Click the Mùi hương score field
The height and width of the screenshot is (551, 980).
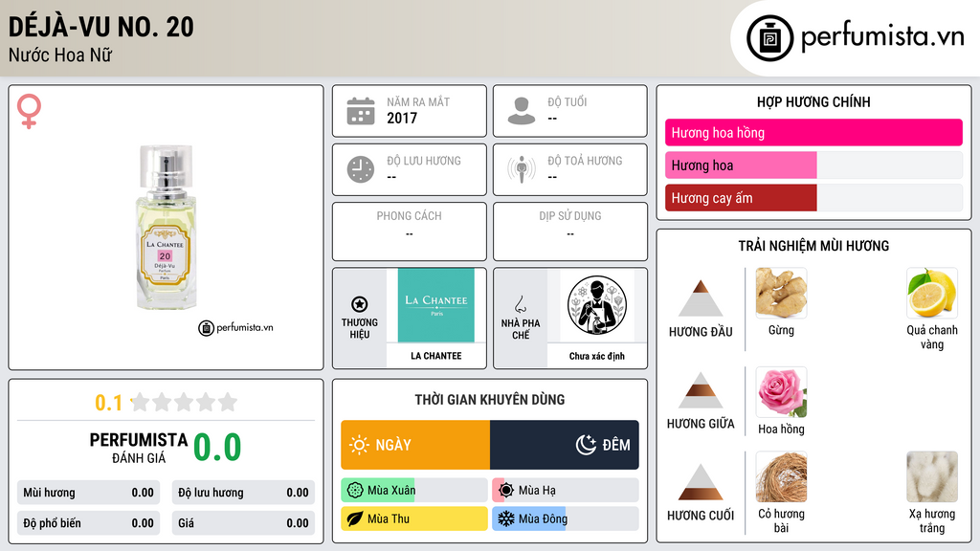pos(88,493)
